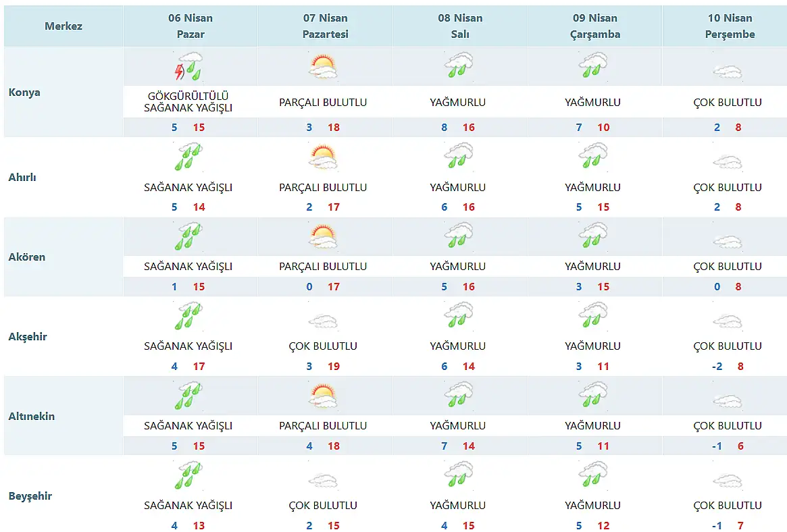Click Akşehir's shower icon for 06 Nisan
787x532 pixels.
tap(189, 315)
